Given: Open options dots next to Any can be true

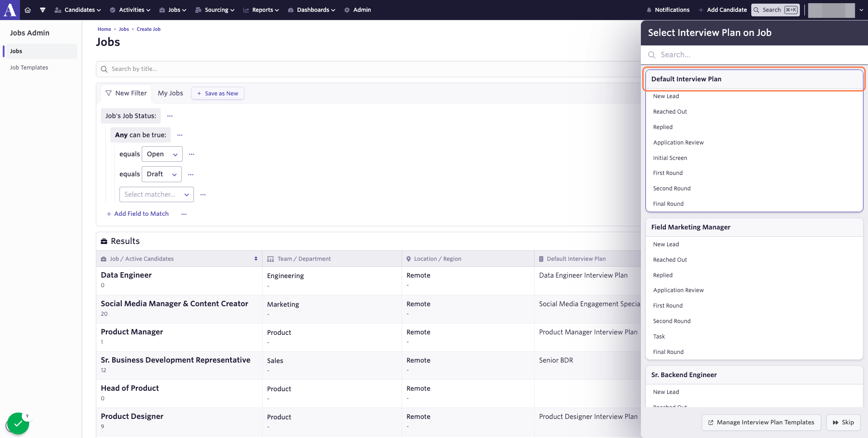Looking at the screenshot, I should tap(180, 135).
